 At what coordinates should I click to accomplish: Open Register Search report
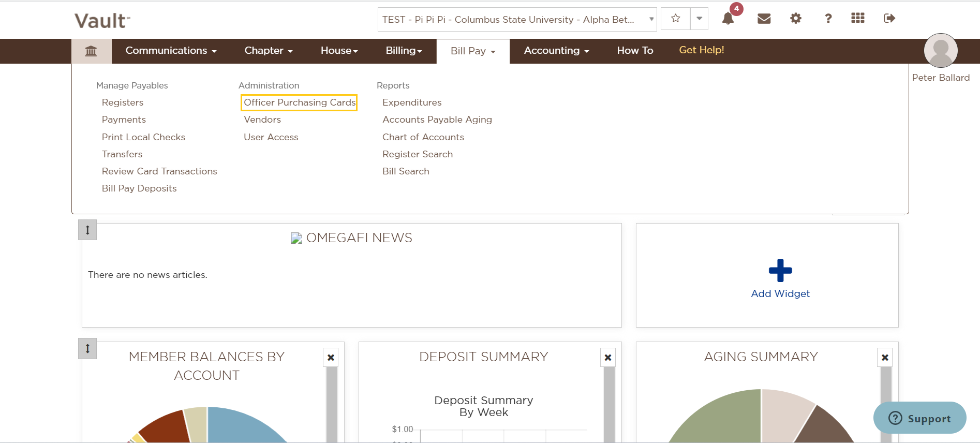(x=418, y=154)
